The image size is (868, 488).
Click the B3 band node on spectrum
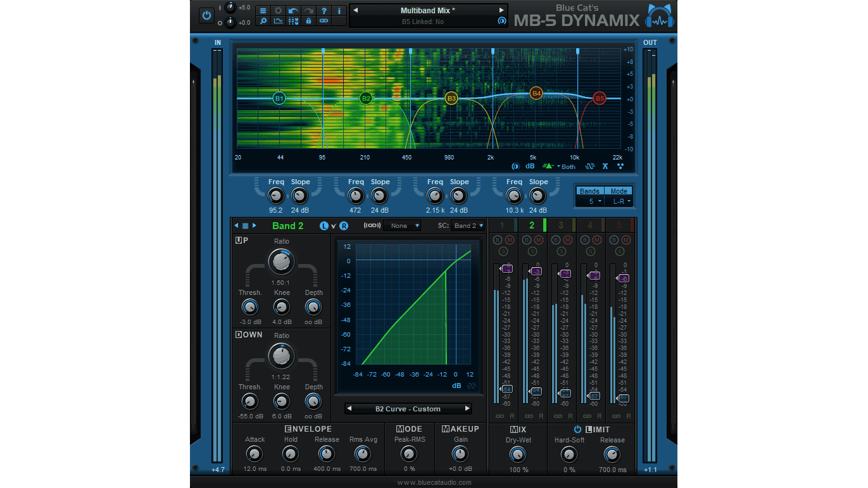pyautogui.click(x=451, y=98)
